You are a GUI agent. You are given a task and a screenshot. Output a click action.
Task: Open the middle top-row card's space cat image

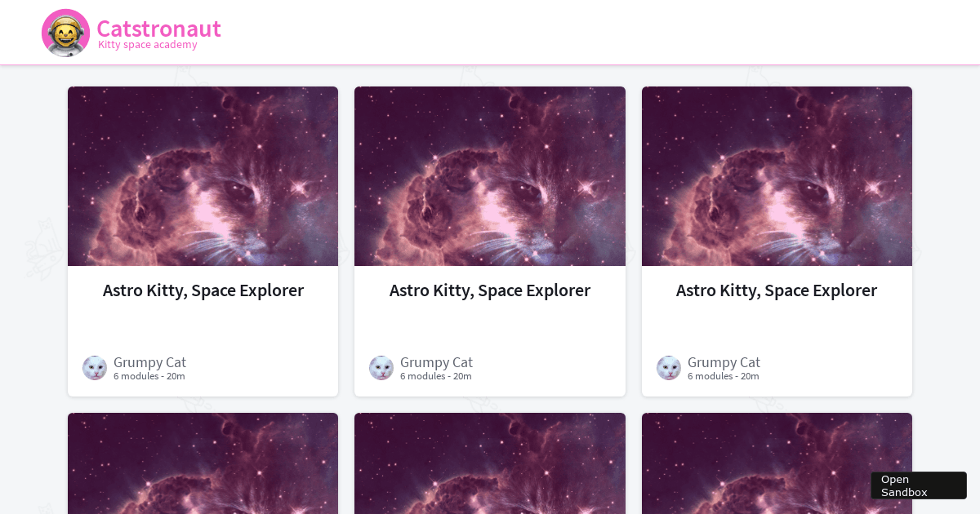tap(490, 176)
